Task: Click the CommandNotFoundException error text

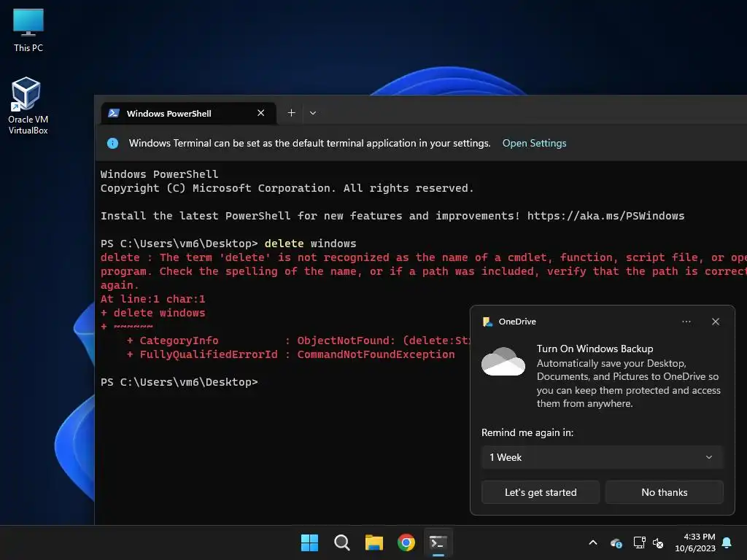Action: (x=376, y=354)
